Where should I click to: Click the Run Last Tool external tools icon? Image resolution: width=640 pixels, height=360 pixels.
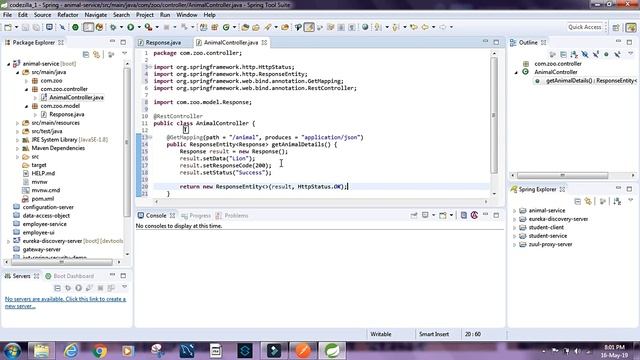click(x=149, y=27)
